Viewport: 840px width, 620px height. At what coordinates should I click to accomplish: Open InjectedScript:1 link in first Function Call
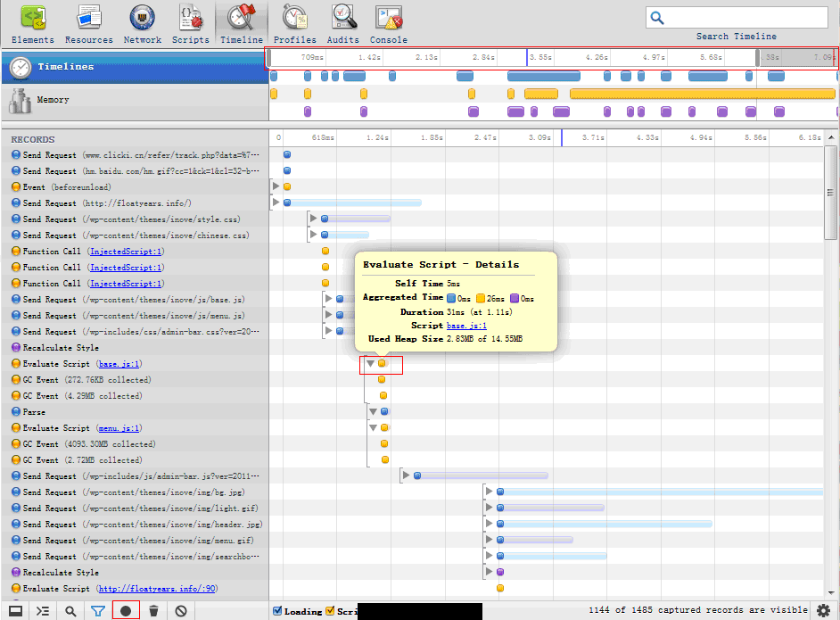coord(126,252)
